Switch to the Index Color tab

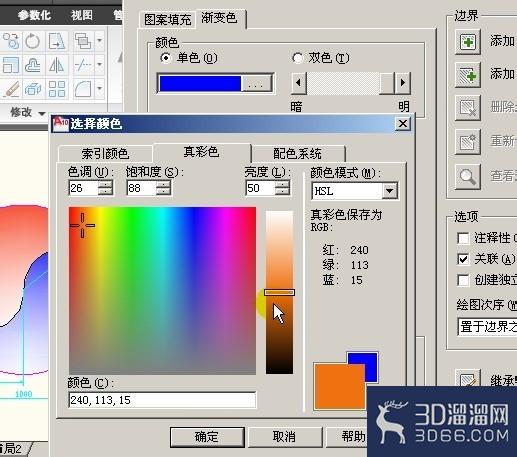(105, 154)
